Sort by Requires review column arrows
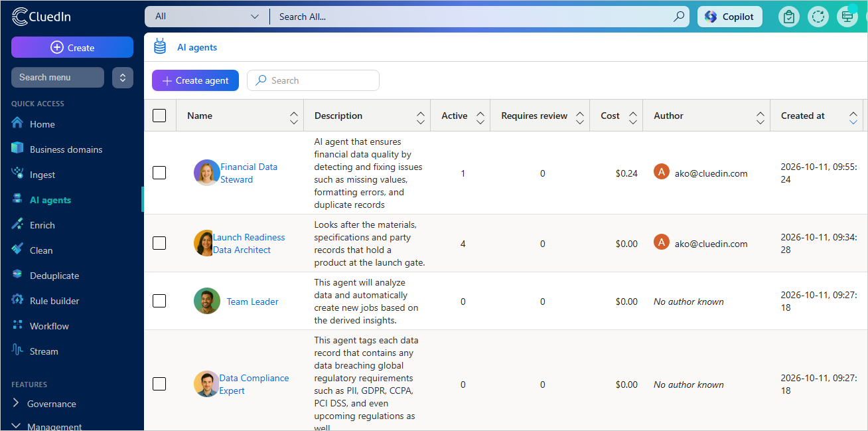868x431 pixels. click(580, 118)
